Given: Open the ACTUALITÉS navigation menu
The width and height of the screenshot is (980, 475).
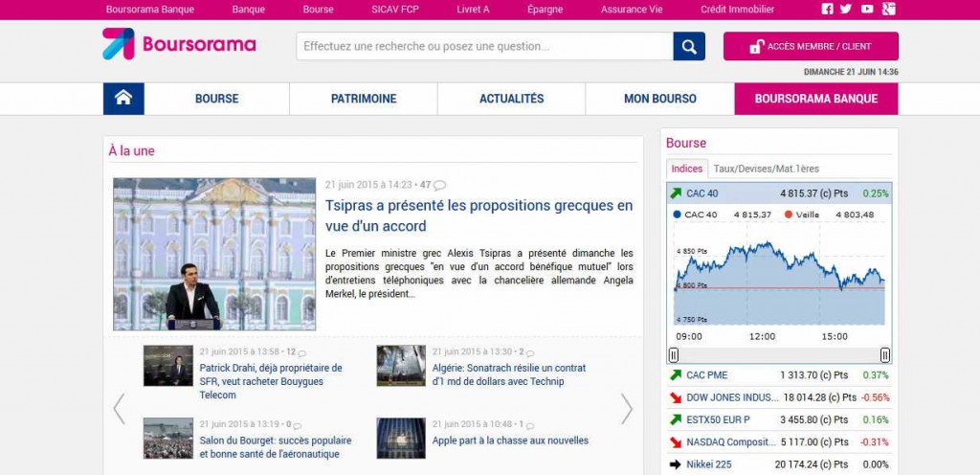Looking at the screenshot, I should (511, 99).
